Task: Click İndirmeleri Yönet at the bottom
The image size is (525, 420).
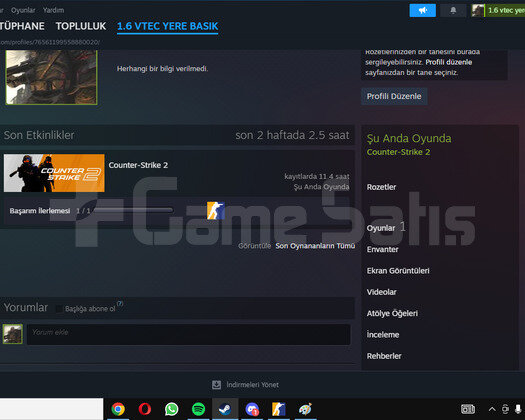Action: (252, 385)
